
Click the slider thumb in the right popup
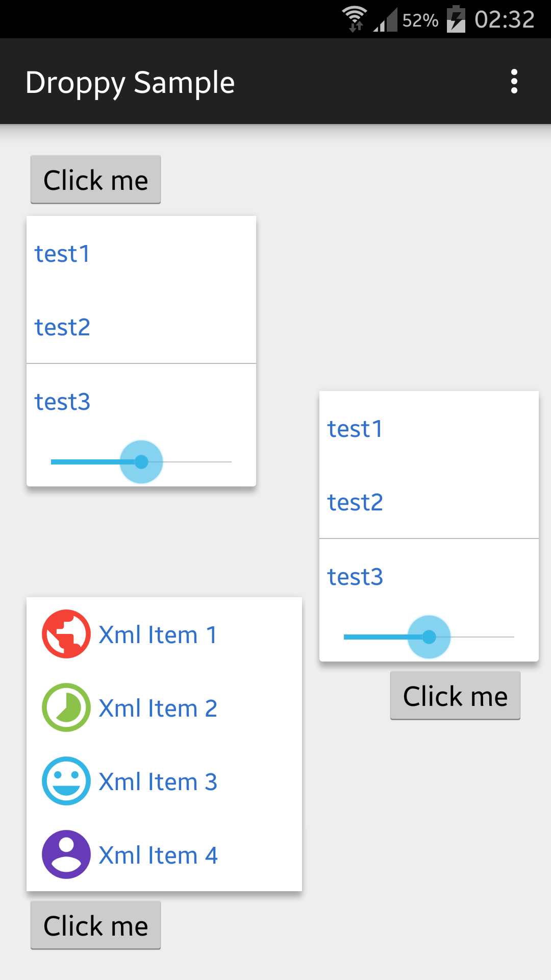[x=429, y=637]
